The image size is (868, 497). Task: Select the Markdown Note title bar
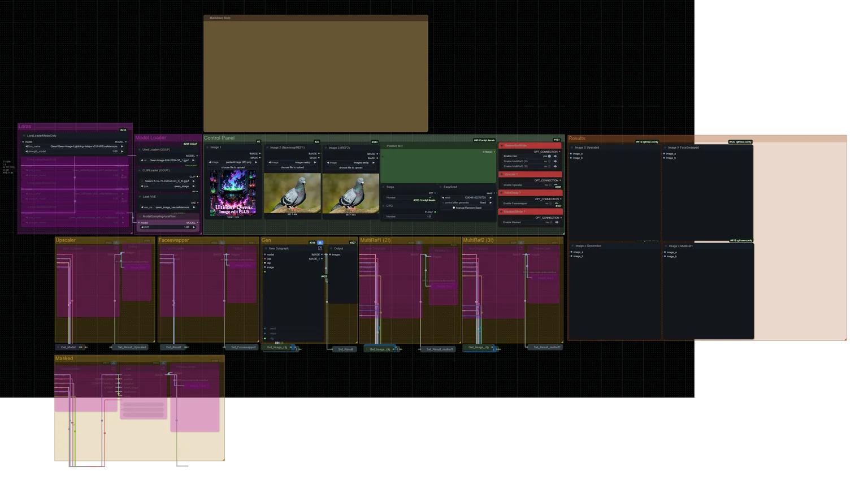coord(316,18)
